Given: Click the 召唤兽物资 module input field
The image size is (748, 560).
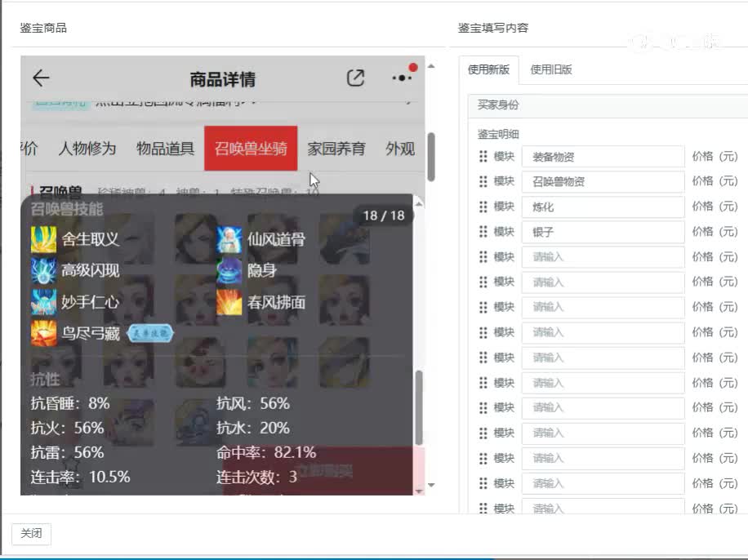Looking at the screenshot, I should click(x=603, y=181).
